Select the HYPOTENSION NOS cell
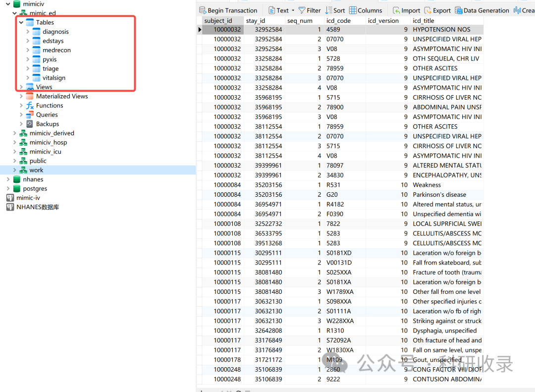 click(447, 29)
